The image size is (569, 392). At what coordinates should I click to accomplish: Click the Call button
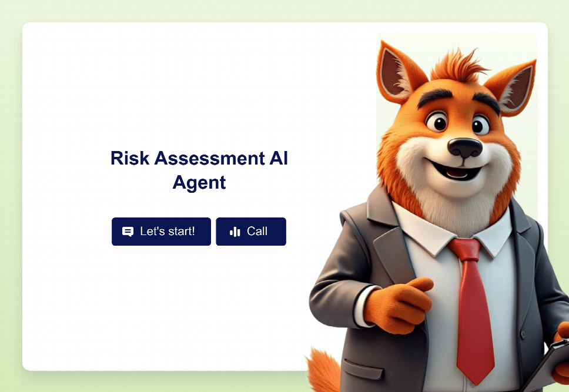click(251, 232)
